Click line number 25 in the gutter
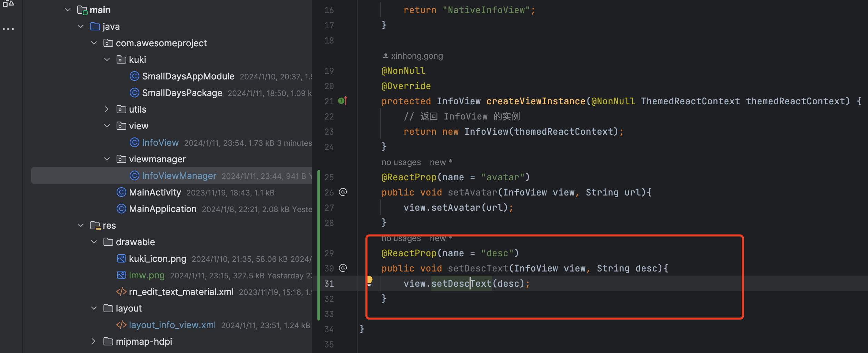868x353 pixels. coord(329,177)
